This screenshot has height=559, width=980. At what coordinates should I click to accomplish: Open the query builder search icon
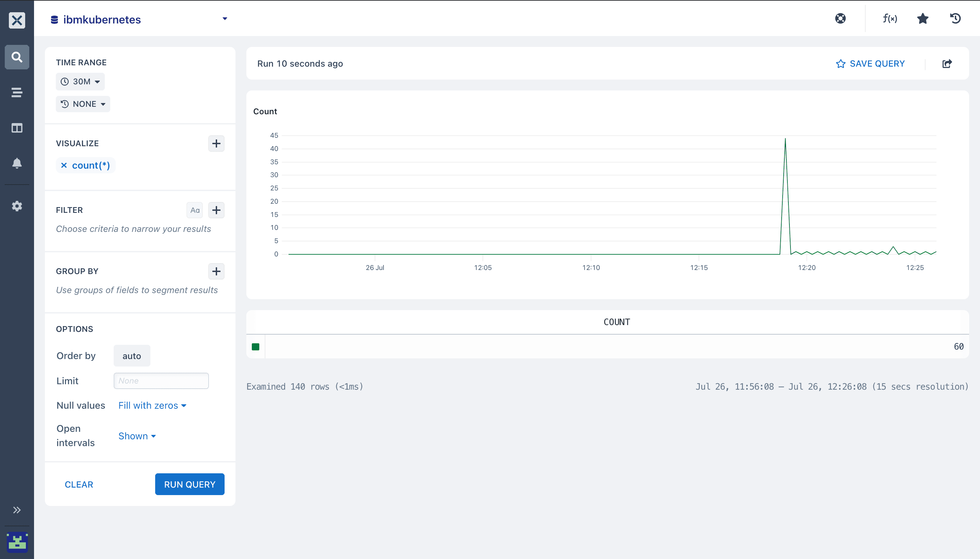click(17, 57)
